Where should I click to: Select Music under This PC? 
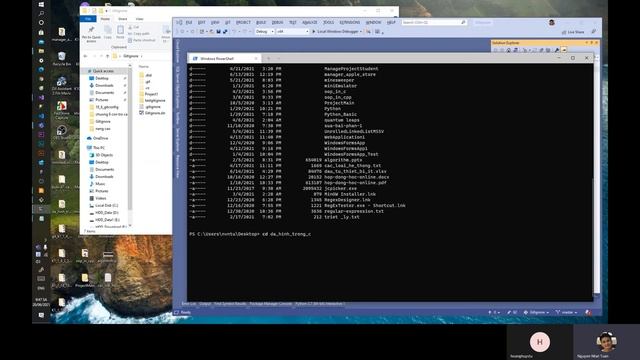click(x=97, y=184)
